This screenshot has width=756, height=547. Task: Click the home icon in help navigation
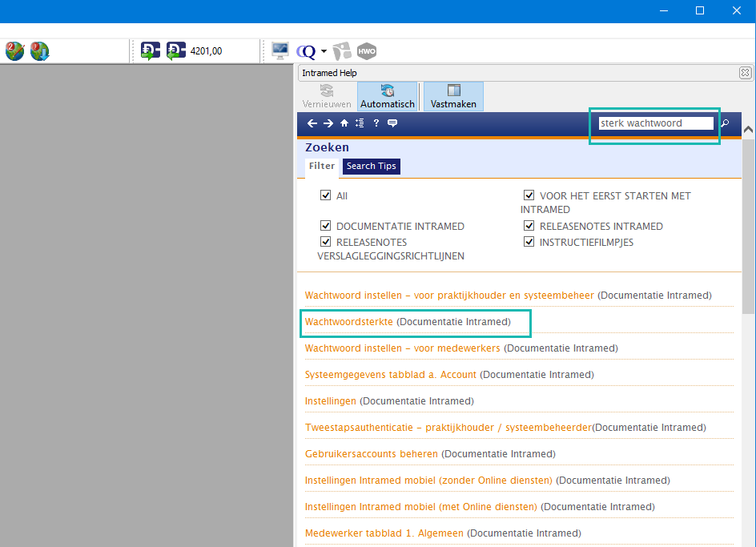pos(344,123)
